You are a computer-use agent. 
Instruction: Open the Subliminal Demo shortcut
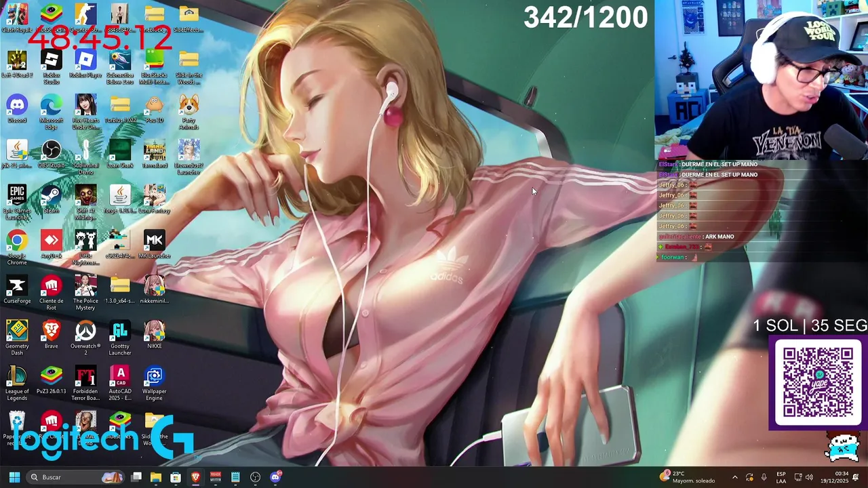click(85, 157)
